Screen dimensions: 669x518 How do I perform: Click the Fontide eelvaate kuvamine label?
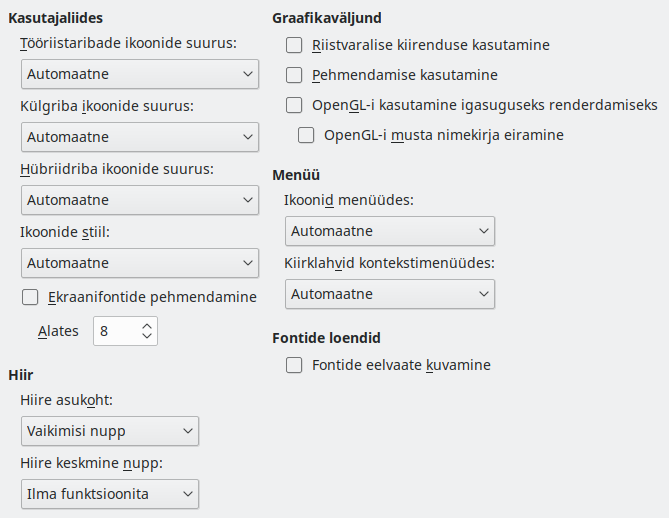401,366
